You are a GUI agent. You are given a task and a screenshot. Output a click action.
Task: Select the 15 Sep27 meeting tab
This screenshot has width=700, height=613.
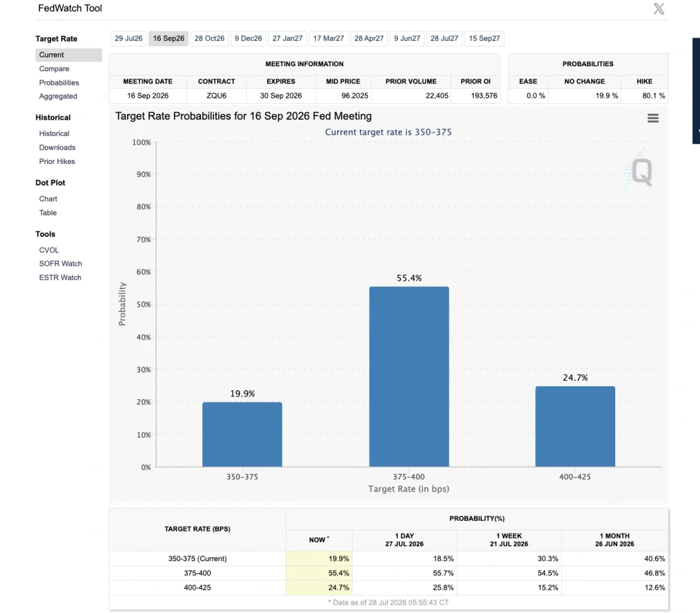[x=485, y=38]
